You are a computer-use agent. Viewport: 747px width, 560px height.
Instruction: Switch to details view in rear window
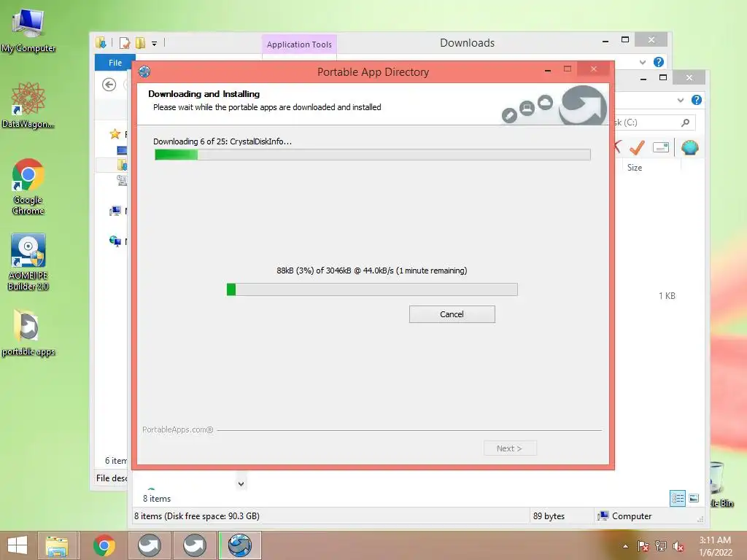click(x=678, y=499)
